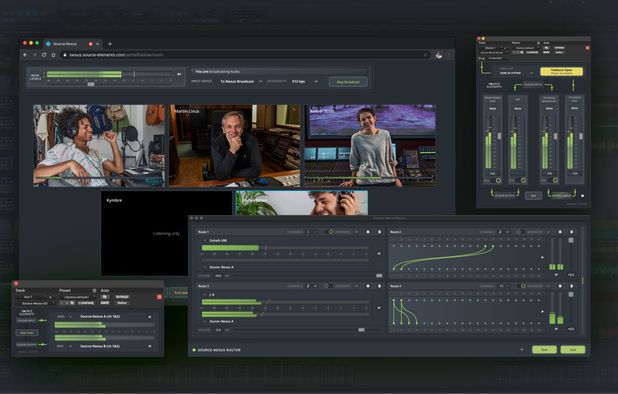The image size is (618, 394).
Task: Click Load in Source-Nexus Router
Action: 573,349
